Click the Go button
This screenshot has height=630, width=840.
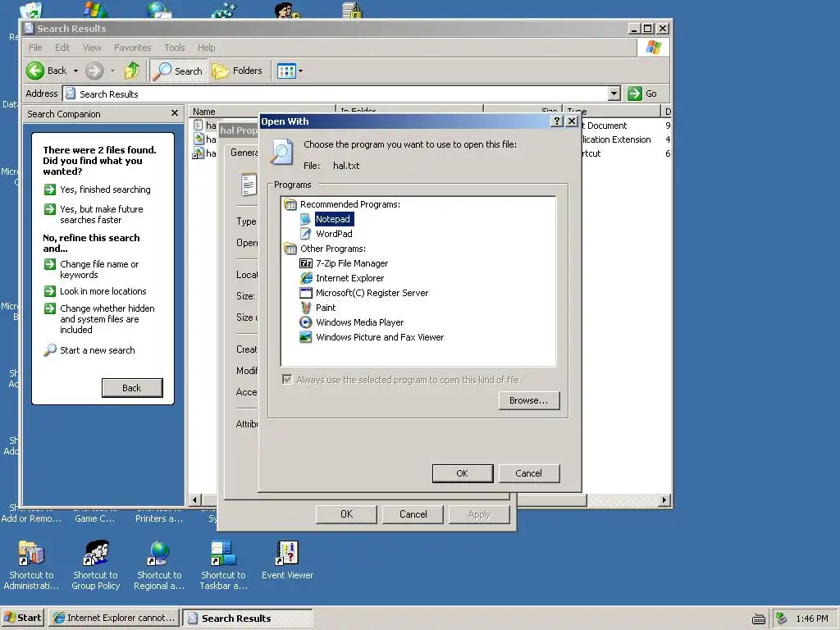(x=642, y=94)
